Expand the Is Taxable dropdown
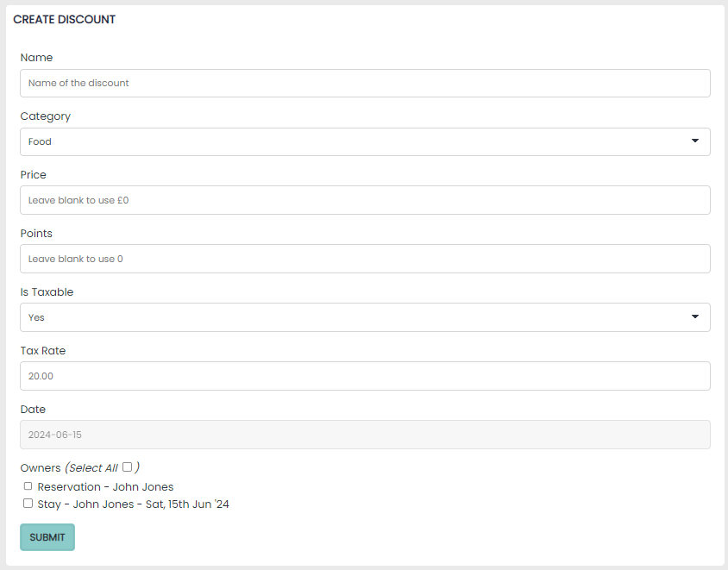Image resolution: width=728 pixels, height=570 pixels. click(x=365, y=317)
